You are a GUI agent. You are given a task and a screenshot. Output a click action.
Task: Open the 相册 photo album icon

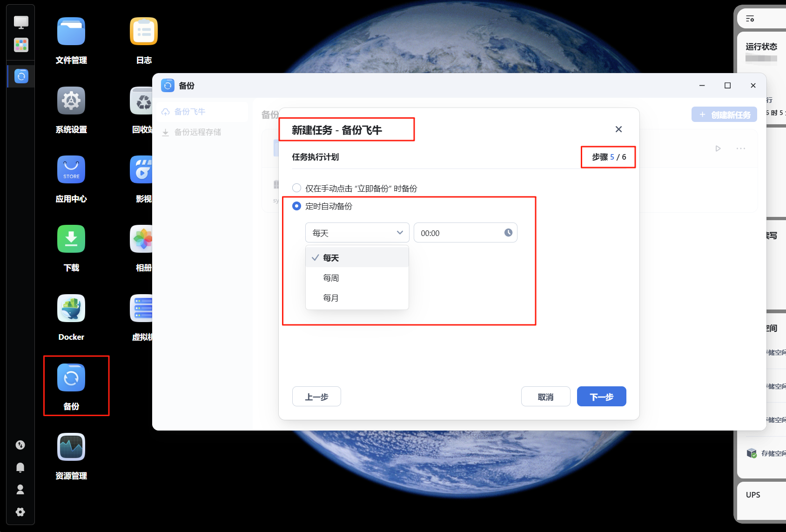pos(141,239)
